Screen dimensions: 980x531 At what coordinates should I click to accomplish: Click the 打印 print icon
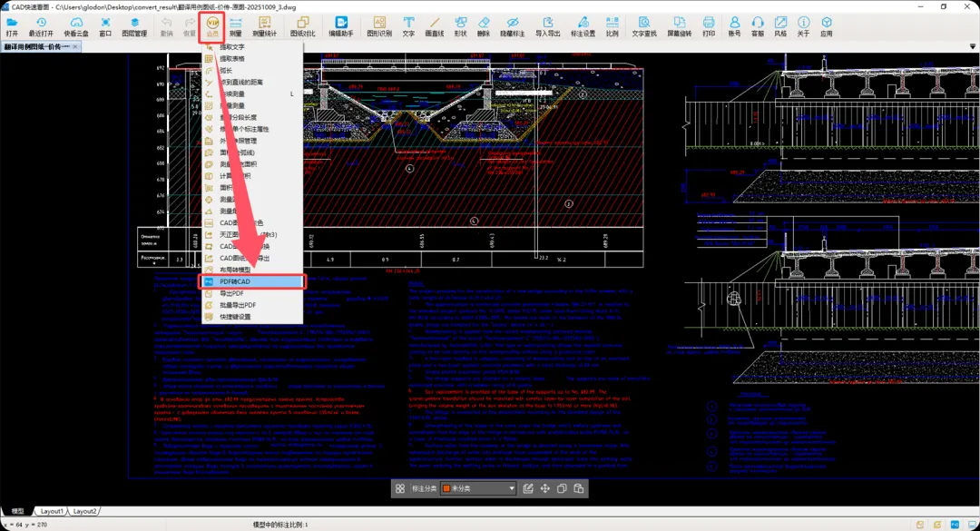pyautogui.click(x=709, y=25)
